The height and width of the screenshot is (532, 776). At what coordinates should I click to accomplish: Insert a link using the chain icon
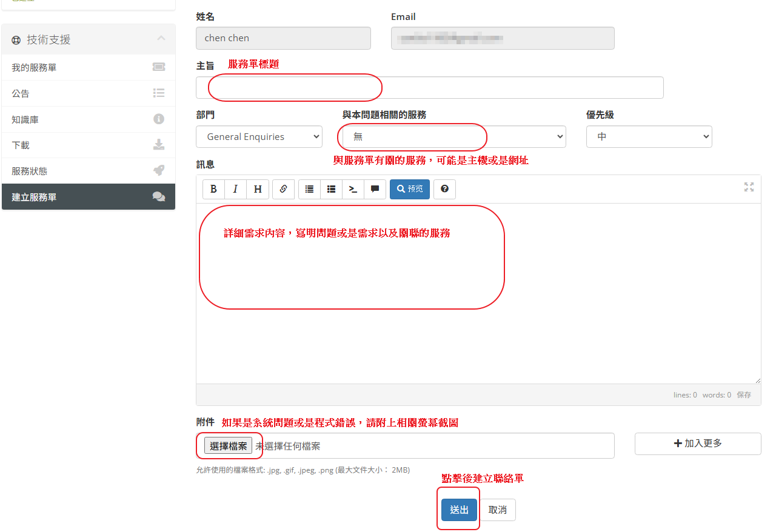point(283,189)
